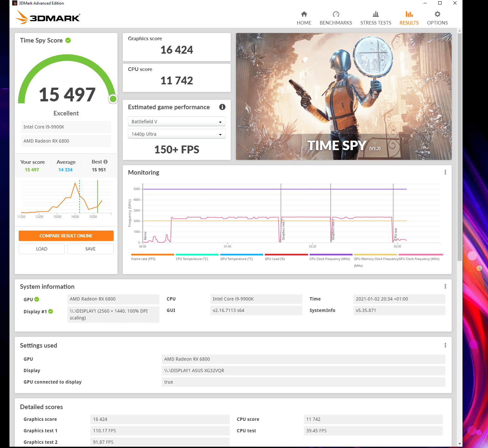Expand the Battlefield V game dropdown

[x=176, y=121]
